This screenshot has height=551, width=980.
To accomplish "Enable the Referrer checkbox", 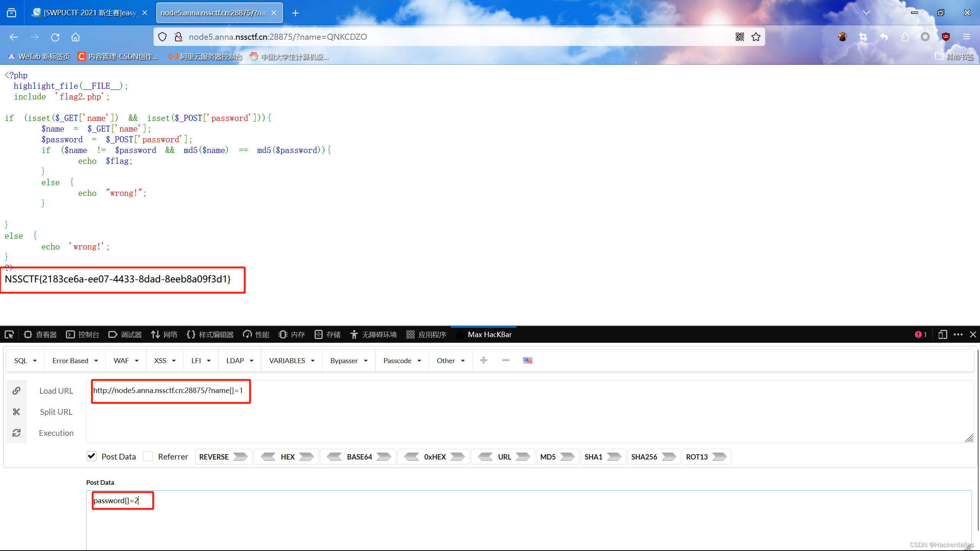I will [x=147, y=456].
